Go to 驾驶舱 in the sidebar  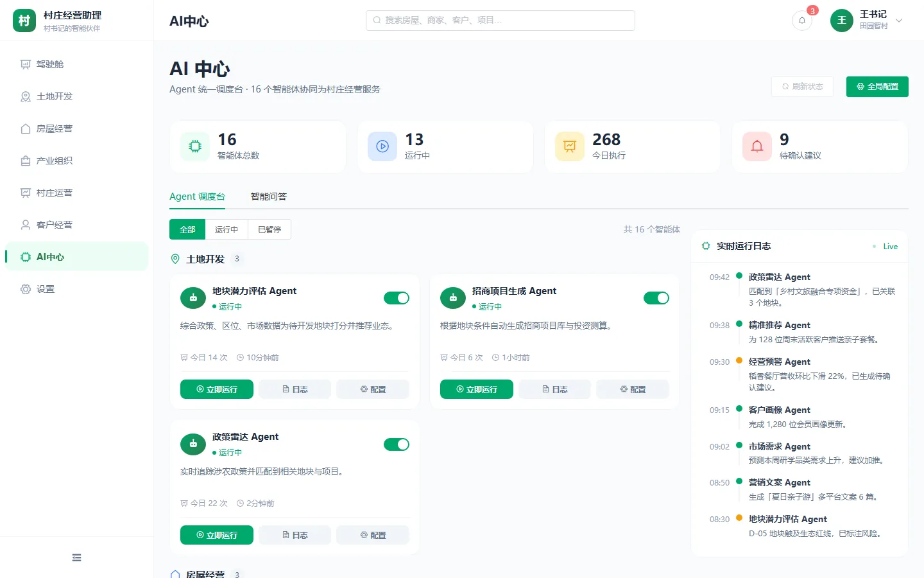77,64
